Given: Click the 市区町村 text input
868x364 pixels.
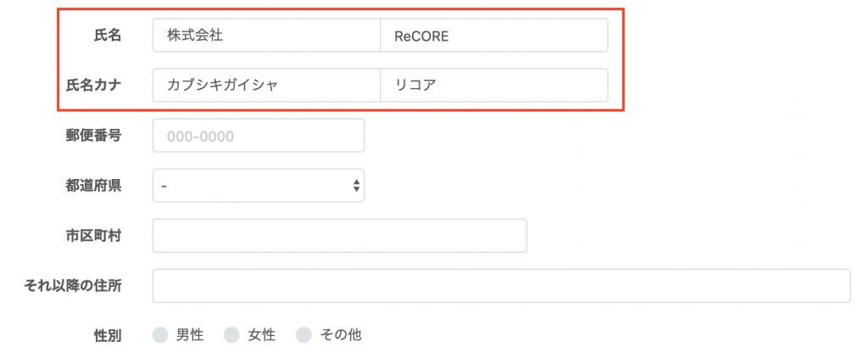Looking at the screenshot, I should point(339,236).
